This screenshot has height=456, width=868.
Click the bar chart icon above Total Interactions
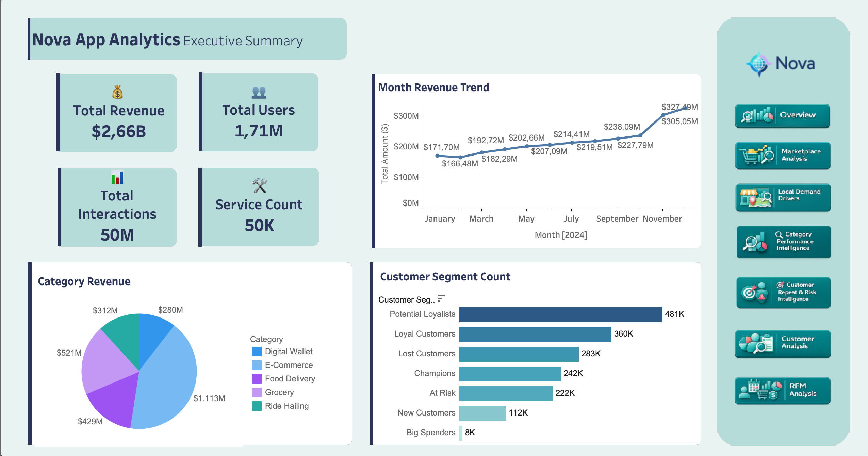(117, 177)
